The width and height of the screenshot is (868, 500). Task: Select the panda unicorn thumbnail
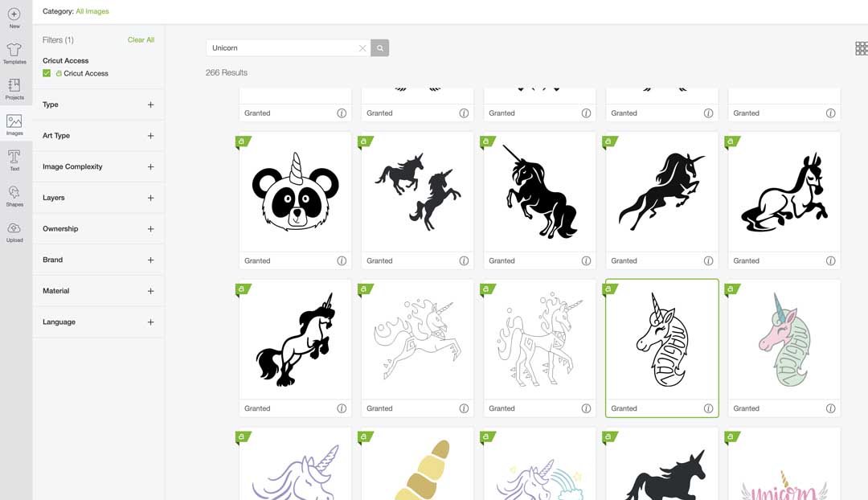click(x=295, y=191)
